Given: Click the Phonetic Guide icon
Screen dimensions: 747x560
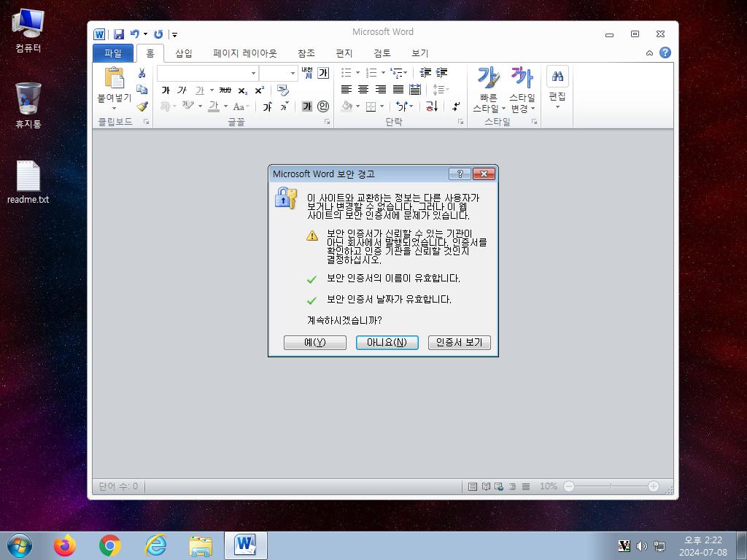Looking at the screenshot, I should point(307,73).
